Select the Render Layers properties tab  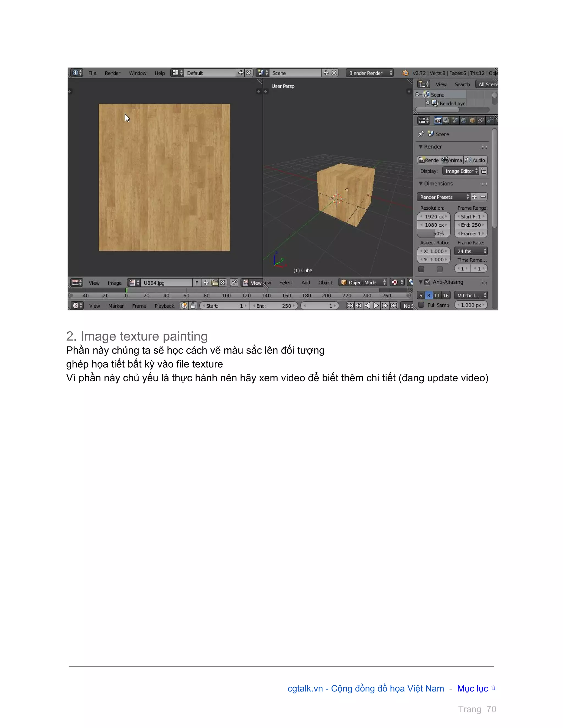[x=446, y=120]
